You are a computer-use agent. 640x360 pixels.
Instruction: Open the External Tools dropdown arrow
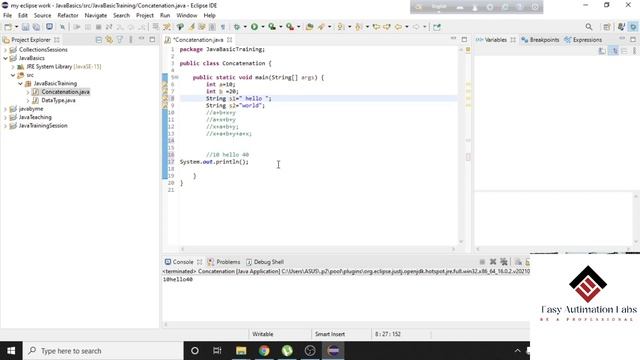coord(298,27)
